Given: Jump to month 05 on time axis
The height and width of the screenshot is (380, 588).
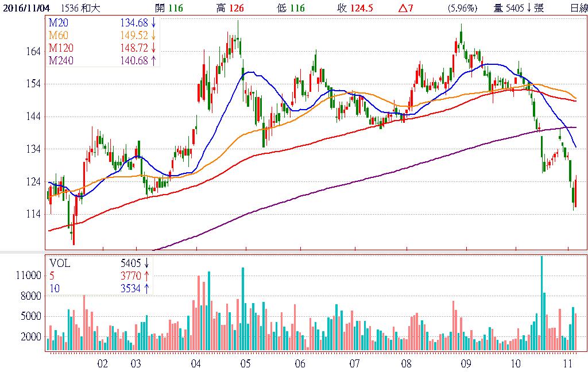Looking at the screenshot, I should [245, 363].
